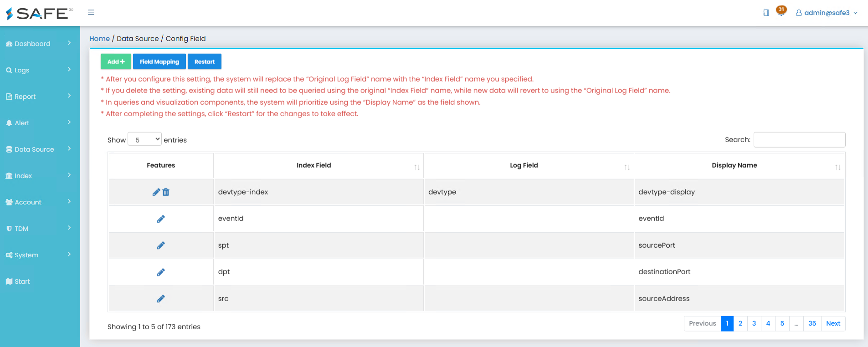Click the Restart button
This screenshot has height=347, width=868.
pos(205,61)
